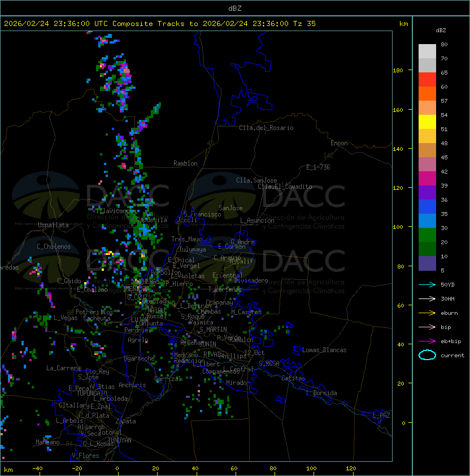Click the 'Mirador' place label
470x476 pixels.
238,383
